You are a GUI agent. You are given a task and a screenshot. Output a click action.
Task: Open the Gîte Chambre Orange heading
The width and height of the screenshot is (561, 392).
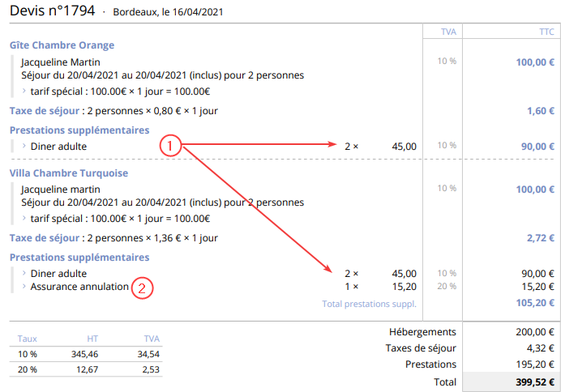(x=62, y=45)
